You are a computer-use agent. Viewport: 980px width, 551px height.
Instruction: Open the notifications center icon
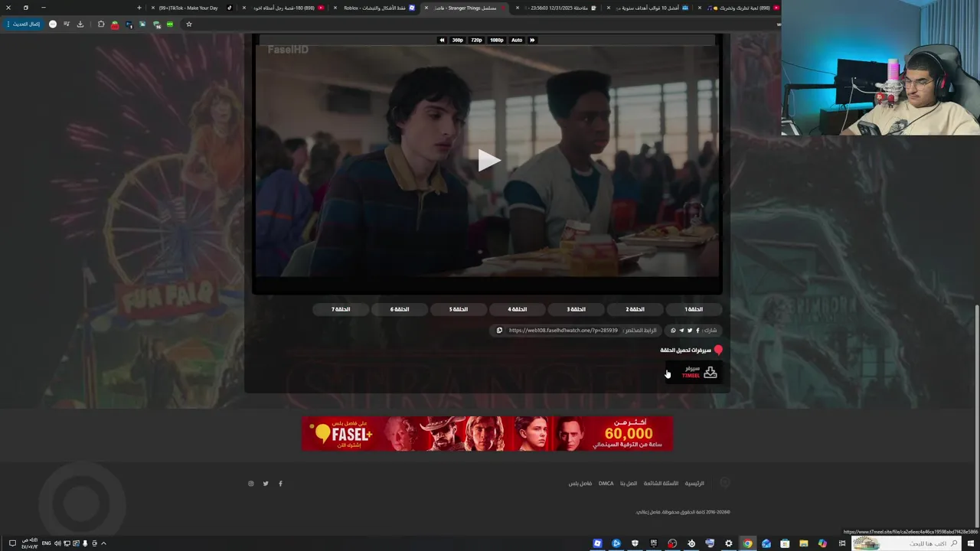click(x=12, y=543)
